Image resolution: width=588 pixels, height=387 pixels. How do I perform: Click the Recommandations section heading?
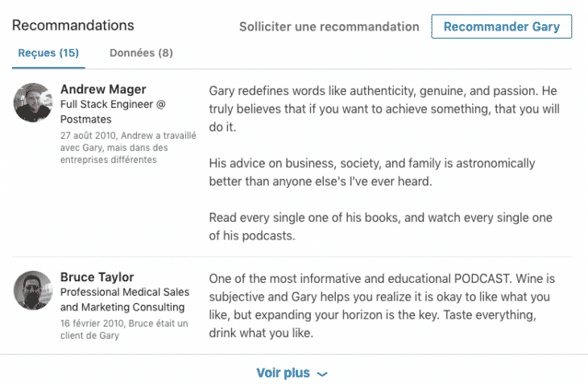coord(73,26)
